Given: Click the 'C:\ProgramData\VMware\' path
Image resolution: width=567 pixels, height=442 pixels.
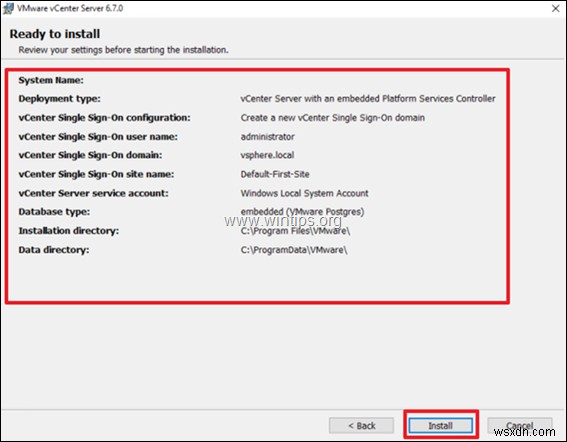Looking at the screenshot, I should pyautogui.click(x=294, y=250).
